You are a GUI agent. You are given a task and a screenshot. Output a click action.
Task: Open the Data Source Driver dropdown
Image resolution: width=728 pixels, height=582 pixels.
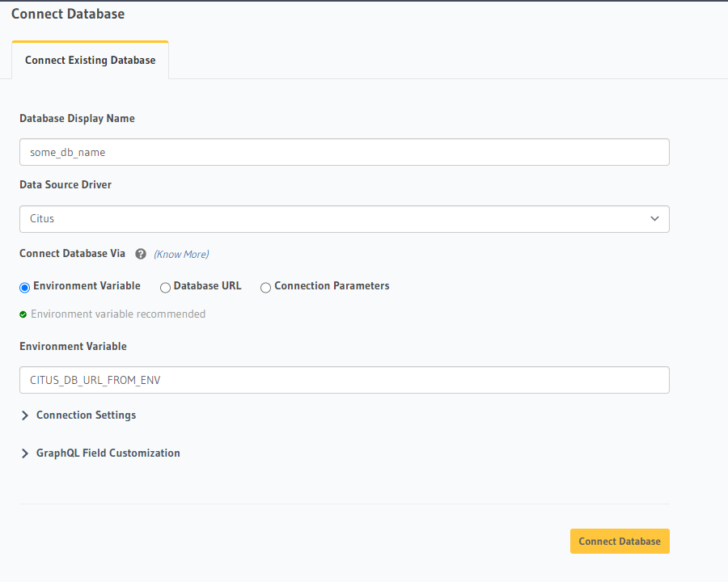[x=344, y=219]
